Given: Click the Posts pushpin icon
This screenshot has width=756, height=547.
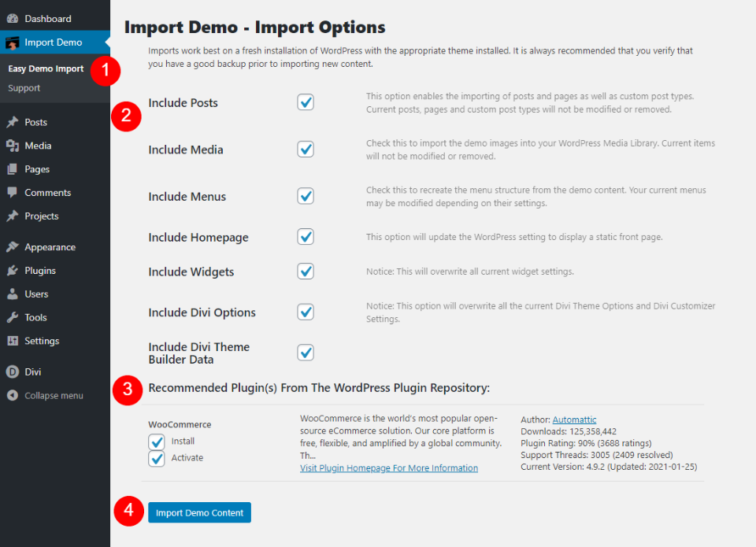Looking at the screenshot, I should click(x=13, y=123).
